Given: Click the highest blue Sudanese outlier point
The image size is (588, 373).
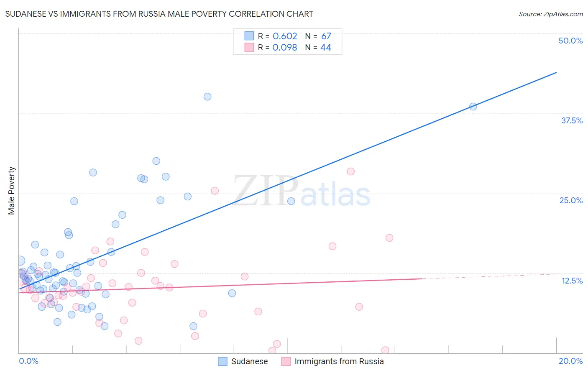Looking at the screenshot, I should (x=207, y=97).
